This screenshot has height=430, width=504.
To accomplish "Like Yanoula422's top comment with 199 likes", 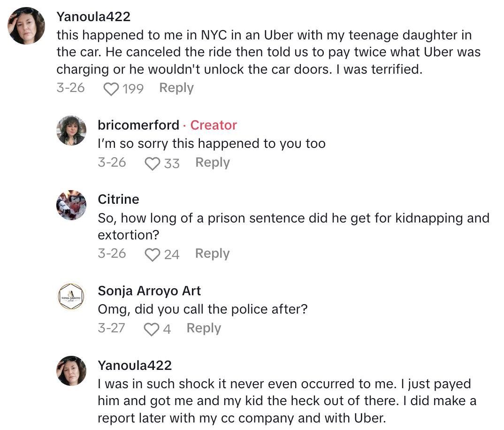I will pyautogui.click(x=111, y=88).
